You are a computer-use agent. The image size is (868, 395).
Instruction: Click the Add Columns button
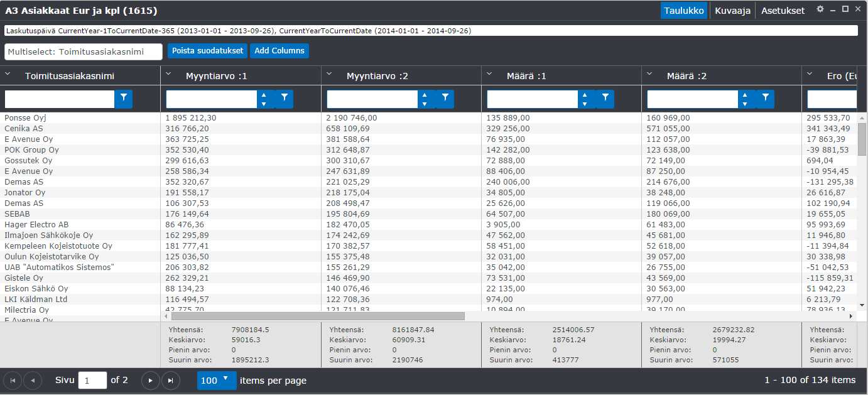pyautogui.click(x=279, y=51)
